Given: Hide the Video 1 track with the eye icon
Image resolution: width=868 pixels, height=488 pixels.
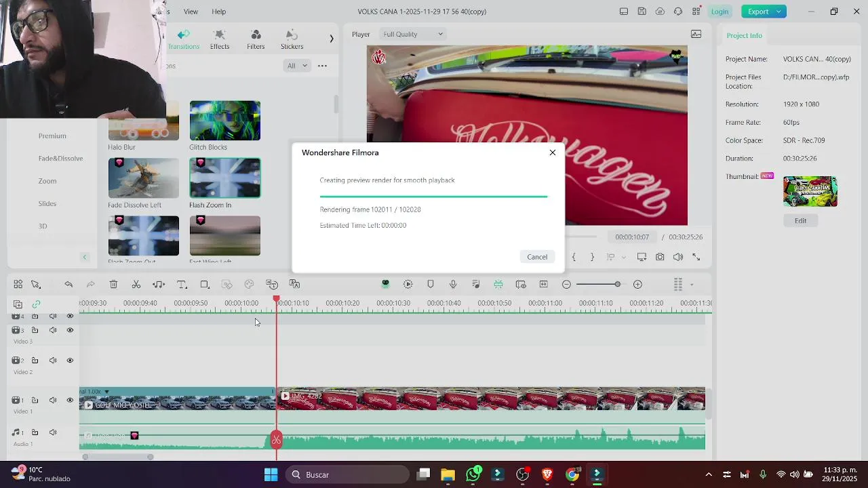Looking at the screenshot, I should tap(70, 400).
